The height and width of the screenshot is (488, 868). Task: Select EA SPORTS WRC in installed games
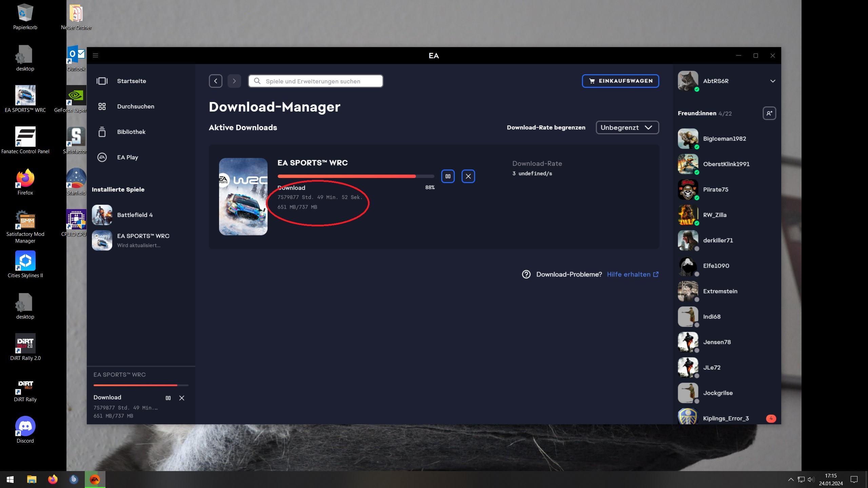pos(141,240)
